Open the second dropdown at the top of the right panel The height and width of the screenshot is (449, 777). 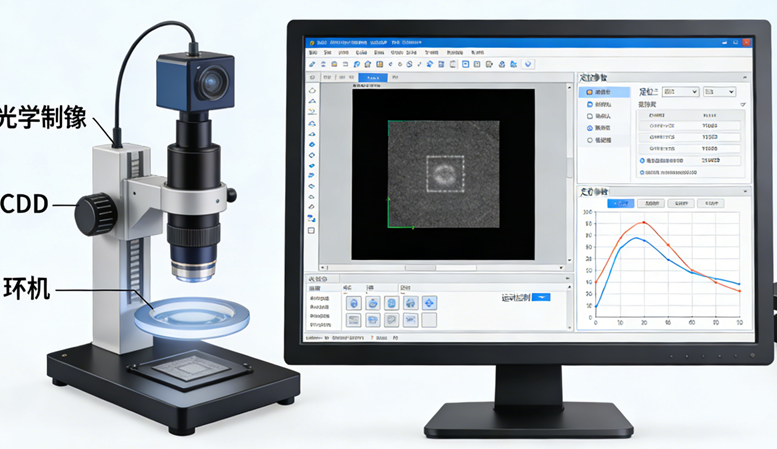[720, 92]
